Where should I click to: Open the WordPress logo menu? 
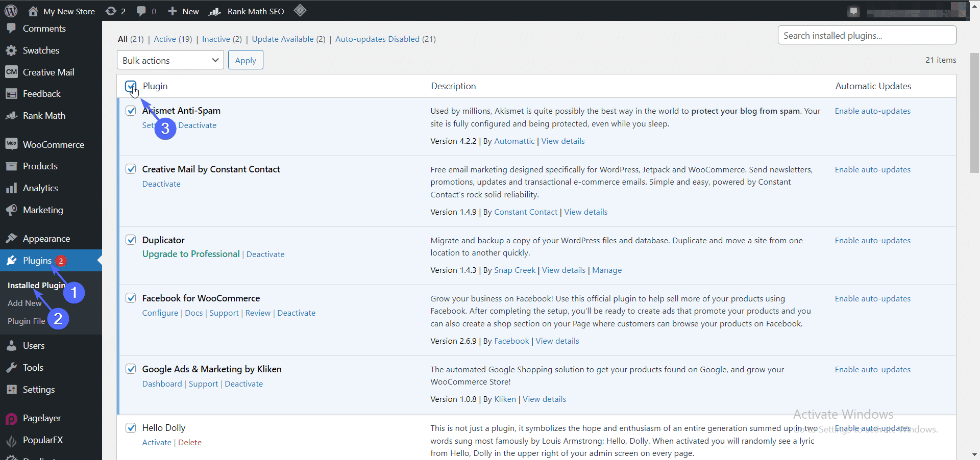tap(11, 11)
